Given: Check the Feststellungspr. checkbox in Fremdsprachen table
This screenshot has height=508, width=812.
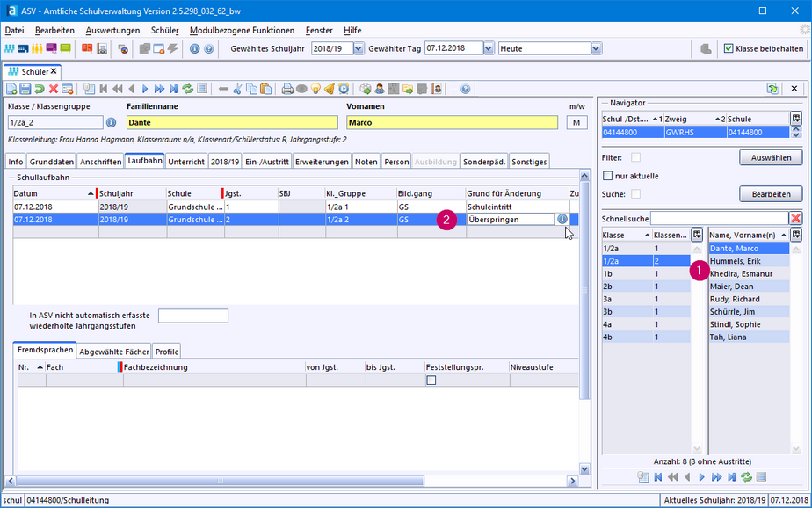Looking at the screenshot, I should point(431,381).
